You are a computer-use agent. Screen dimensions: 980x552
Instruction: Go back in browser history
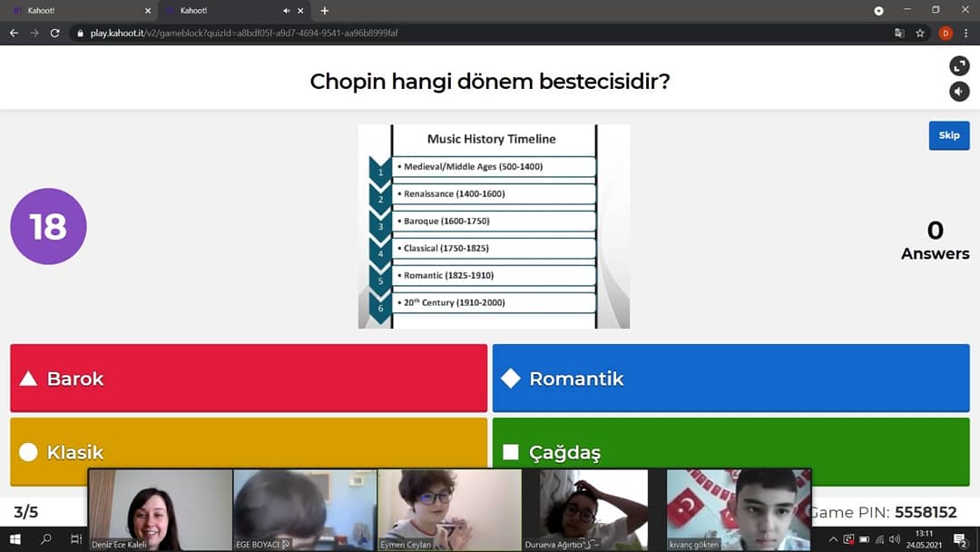click(x=14, y=33)
